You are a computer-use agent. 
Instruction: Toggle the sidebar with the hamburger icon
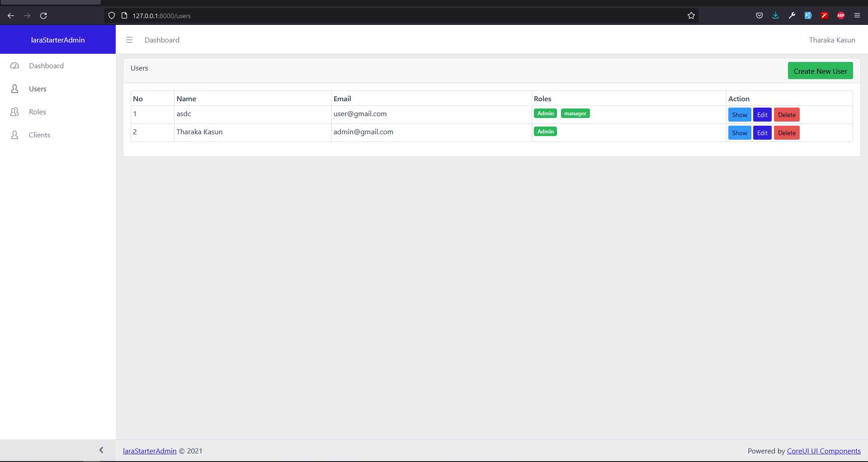tap(129, 40)
